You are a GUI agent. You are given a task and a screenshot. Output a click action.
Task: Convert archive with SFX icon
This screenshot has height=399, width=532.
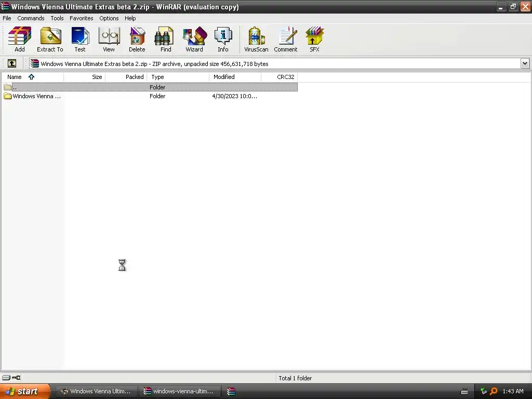314,39
